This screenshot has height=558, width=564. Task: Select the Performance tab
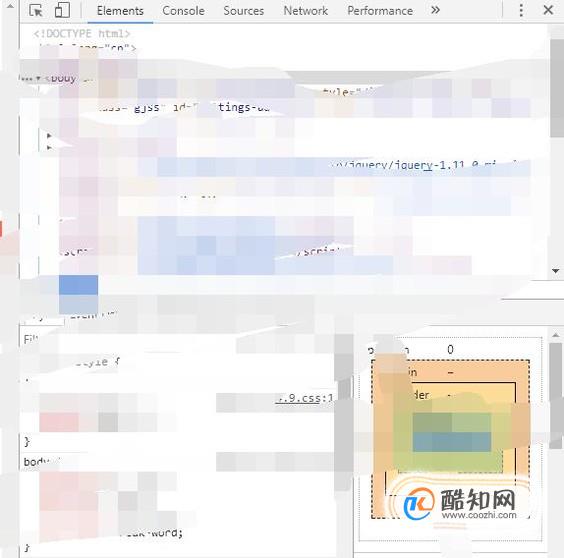(380, 11)
